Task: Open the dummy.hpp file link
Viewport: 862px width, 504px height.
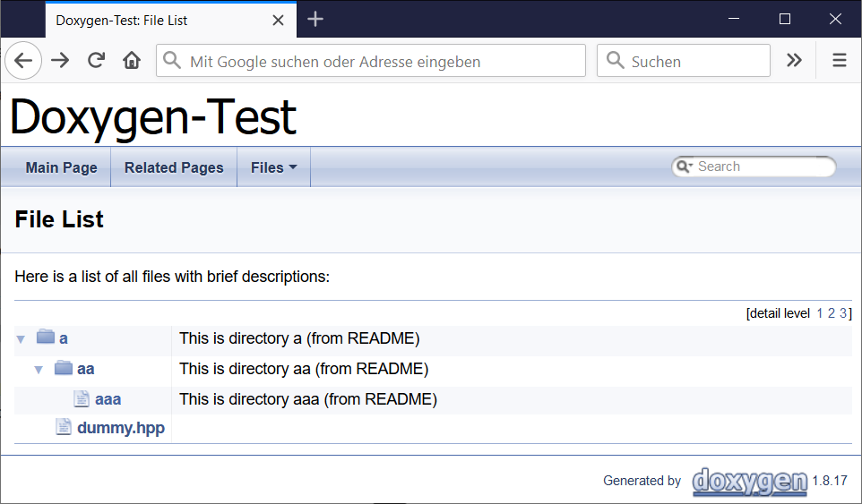Action: [x=121, y=428]
